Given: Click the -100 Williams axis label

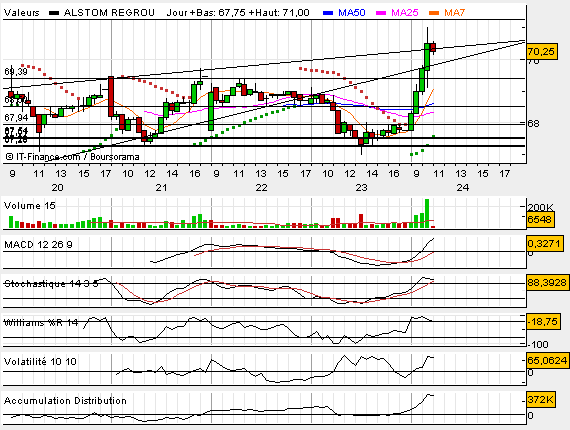Looking at the screenshot, I should click(538, 344).
